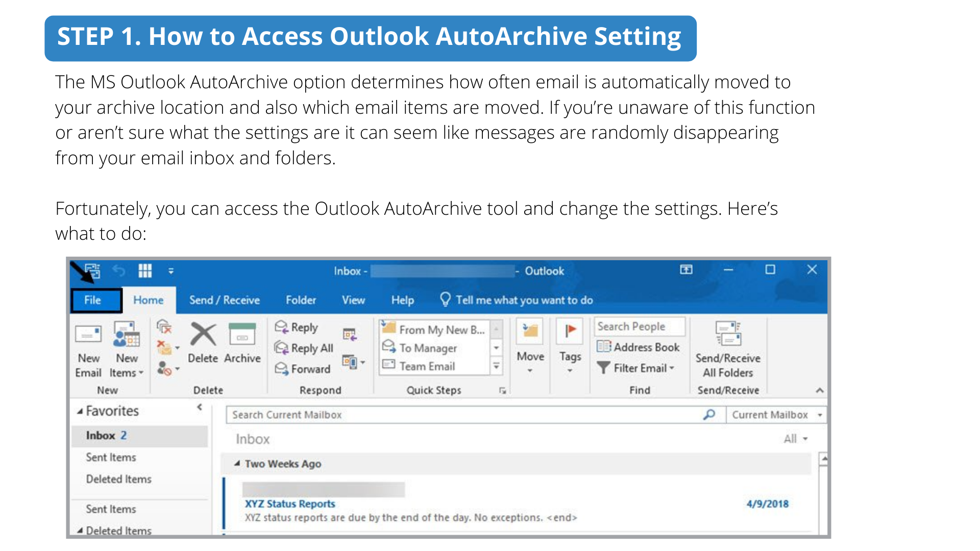Switch to the Send / Receive tab

tap(224, 300)
